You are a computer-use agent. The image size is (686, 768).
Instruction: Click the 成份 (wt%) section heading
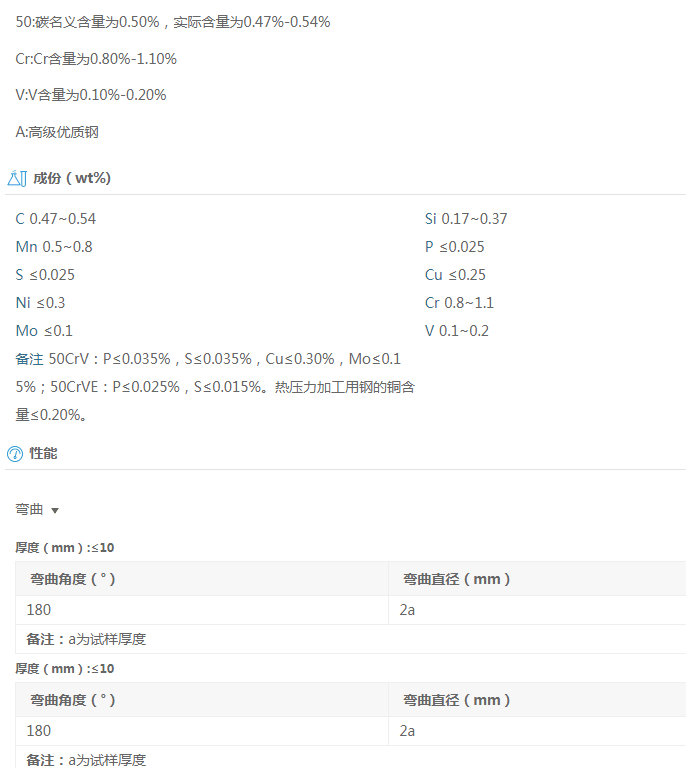72,179
